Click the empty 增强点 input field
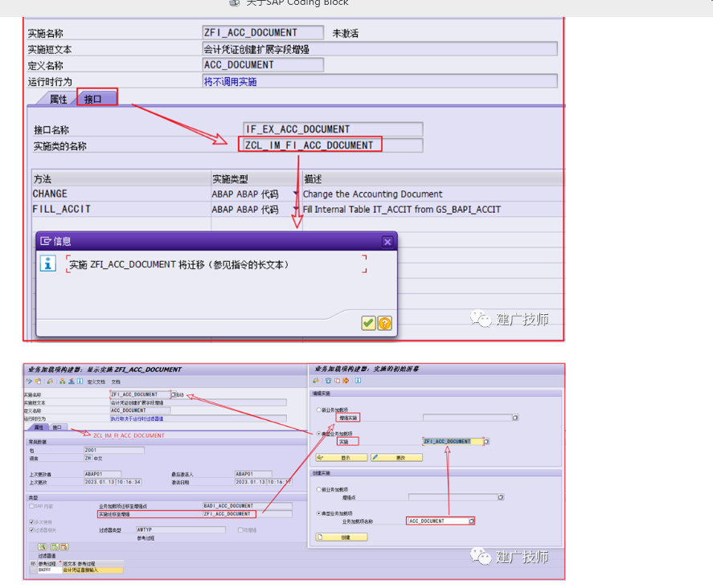713x588 pixels. click(453, 497)
